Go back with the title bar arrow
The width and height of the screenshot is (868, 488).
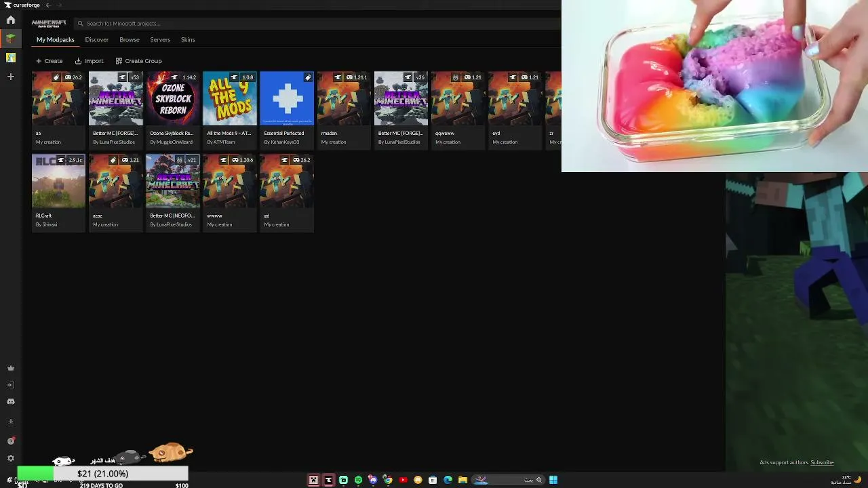(x=48, y=5)
